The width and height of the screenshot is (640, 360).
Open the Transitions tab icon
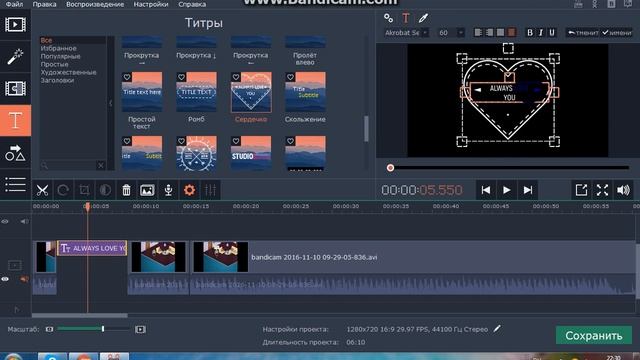click(x=15, y=88)
